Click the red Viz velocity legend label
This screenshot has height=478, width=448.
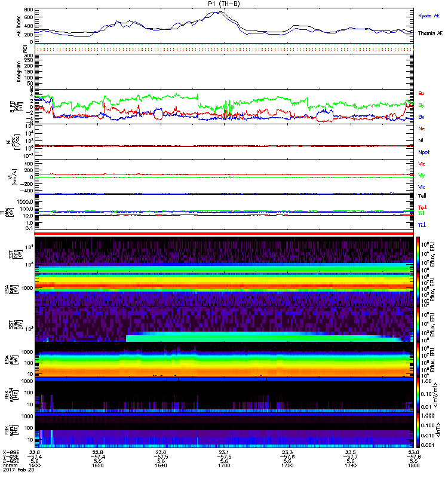pos(422,164)
